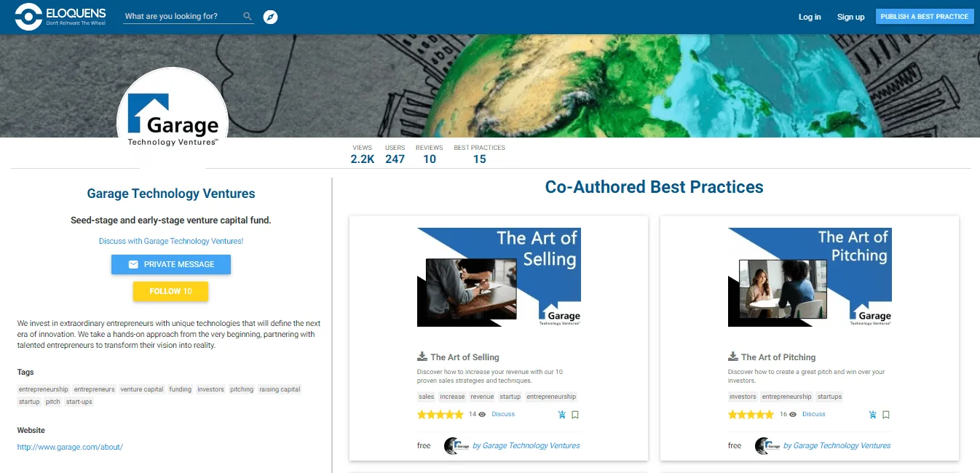Screen dimensions: 980x473
Task: Open the compass explore icon
Action: (271, 17)
